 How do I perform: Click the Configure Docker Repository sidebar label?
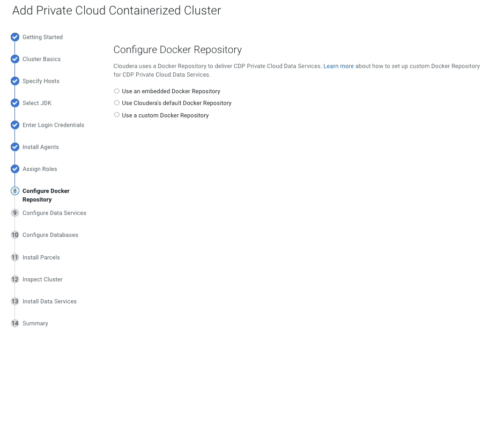pyautogui.click(x=46, y=195)
